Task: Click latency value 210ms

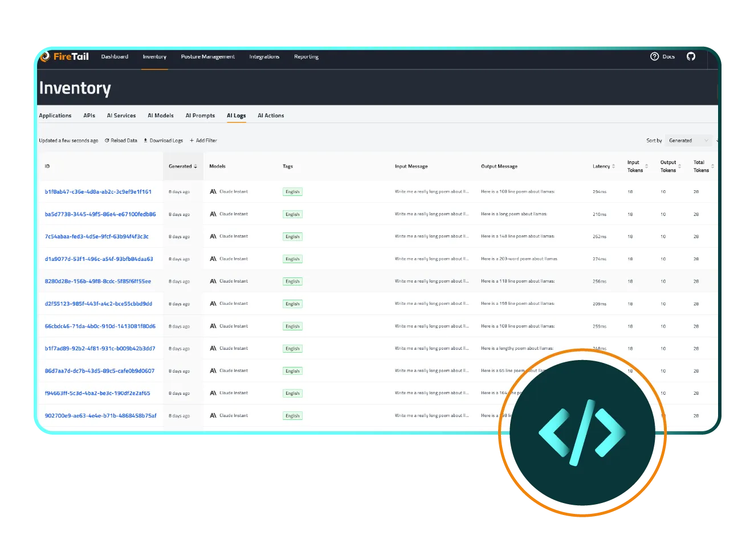Action: click(600, 214)
